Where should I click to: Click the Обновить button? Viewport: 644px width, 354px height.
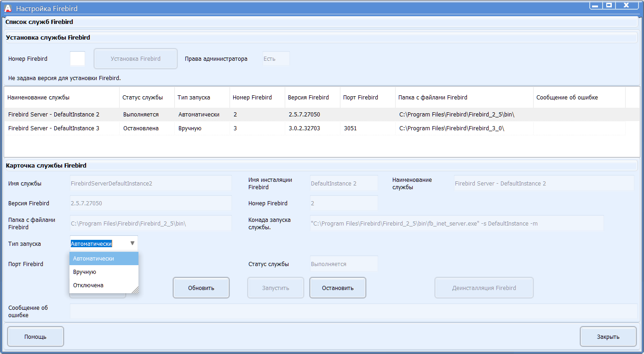[x=201, y=288]
